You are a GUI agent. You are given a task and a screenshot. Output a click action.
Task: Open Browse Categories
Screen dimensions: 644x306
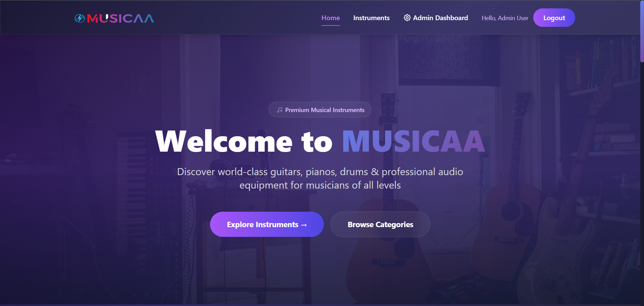click(x=380, y=224)
